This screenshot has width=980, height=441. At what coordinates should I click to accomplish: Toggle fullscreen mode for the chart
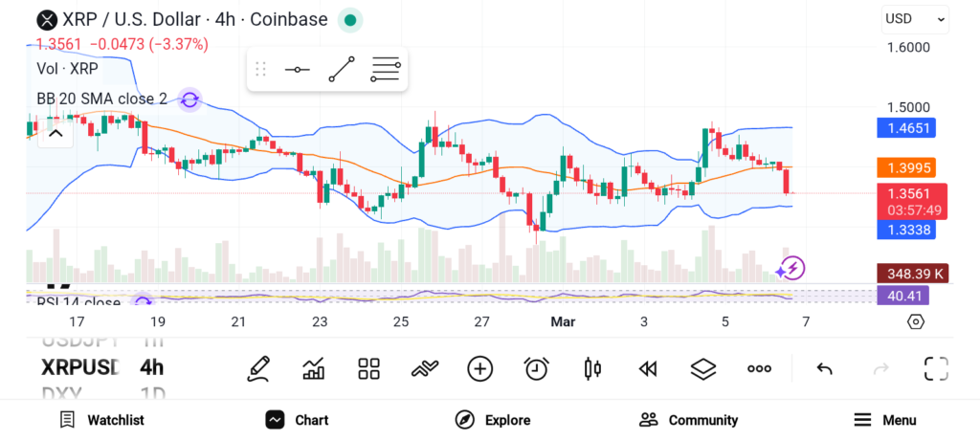935,368
